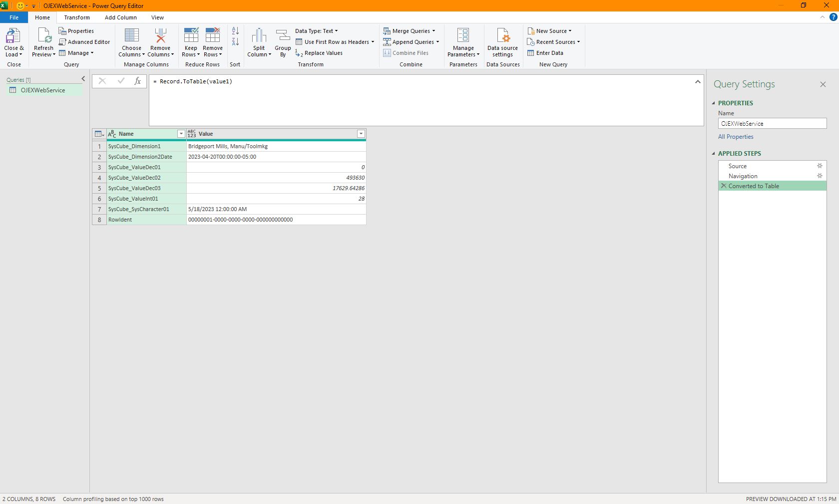
Task: Open the Value column filter dropdown
Action: click(361, 134)
